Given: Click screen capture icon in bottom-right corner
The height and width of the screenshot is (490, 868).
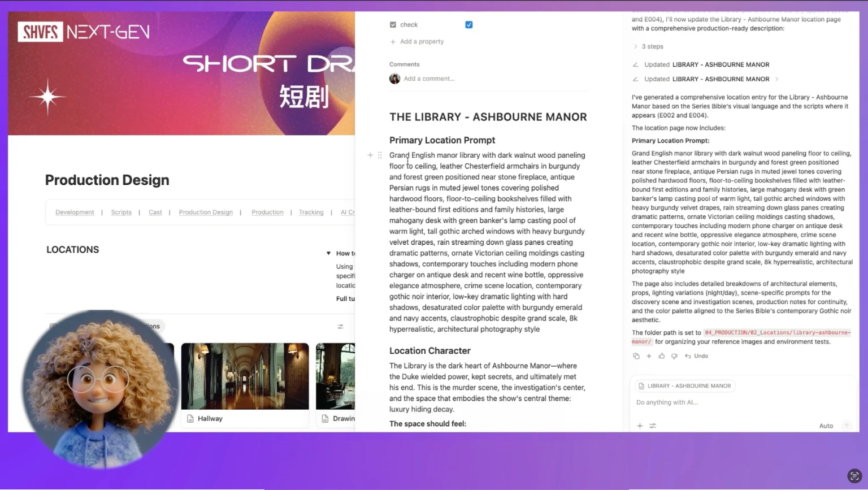Looking at the screenshot, I should click(854, 476).
